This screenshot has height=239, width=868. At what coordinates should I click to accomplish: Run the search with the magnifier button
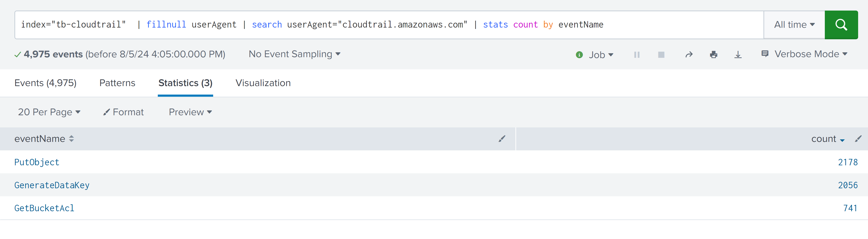click(841, 25)
